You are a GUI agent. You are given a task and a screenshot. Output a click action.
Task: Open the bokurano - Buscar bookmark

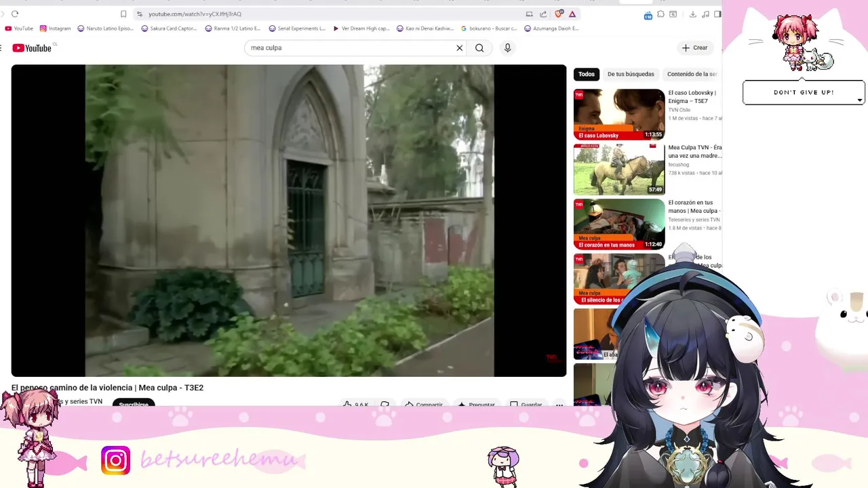pos(489,28)
